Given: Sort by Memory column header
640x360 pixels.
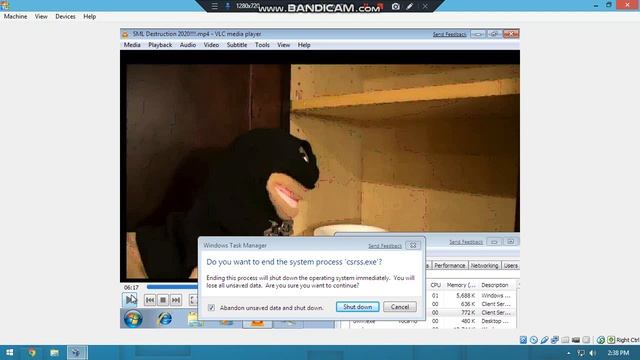Looking at the screenshot, I should 461,285.
